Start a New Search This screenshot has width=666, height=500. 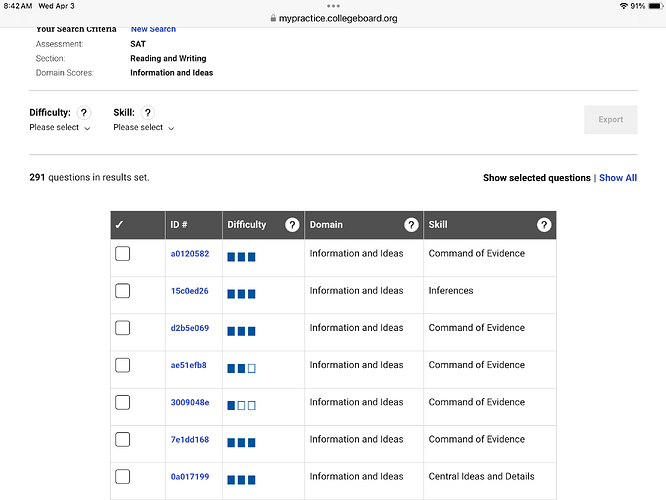pos(153,30)
